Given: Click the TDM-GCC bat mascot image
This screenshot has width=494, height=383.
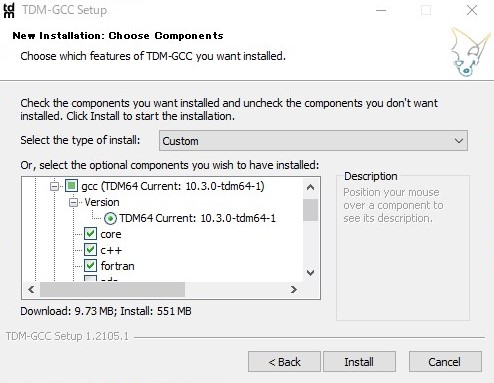Looking at the screenshot, I should coord(469,52).
